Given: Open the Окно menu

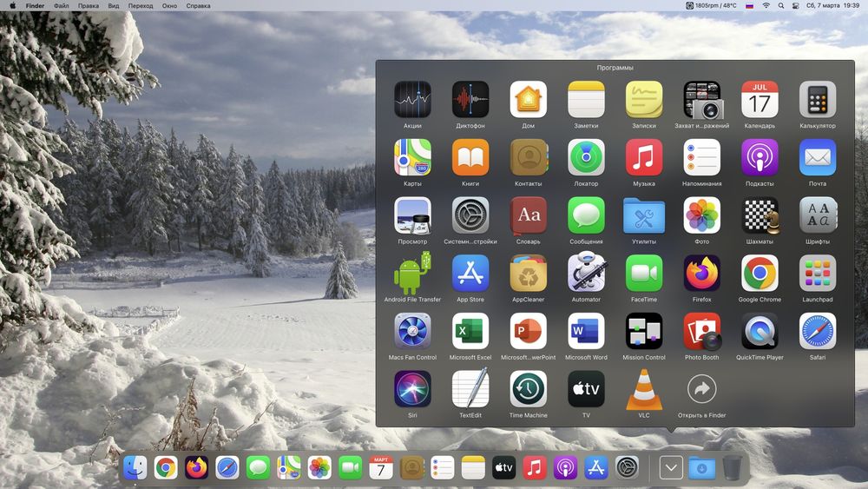Looking at the screenshot, I should 169,5.
